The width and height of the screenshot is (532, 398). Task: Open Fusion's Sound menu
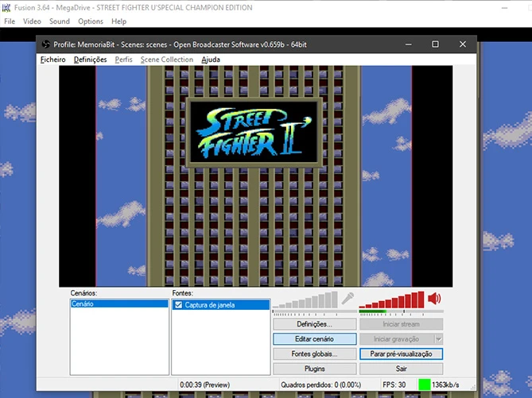pos(60,21)
